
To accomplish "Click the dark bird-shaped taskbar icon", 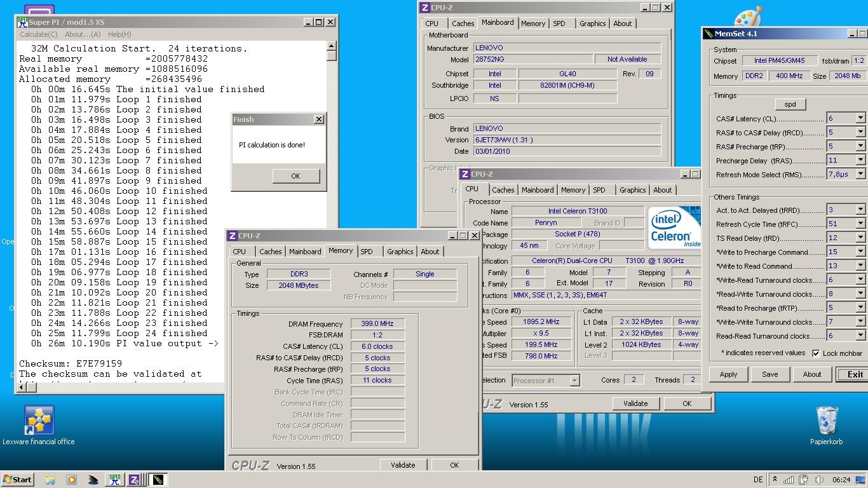I will pos(93,480).
